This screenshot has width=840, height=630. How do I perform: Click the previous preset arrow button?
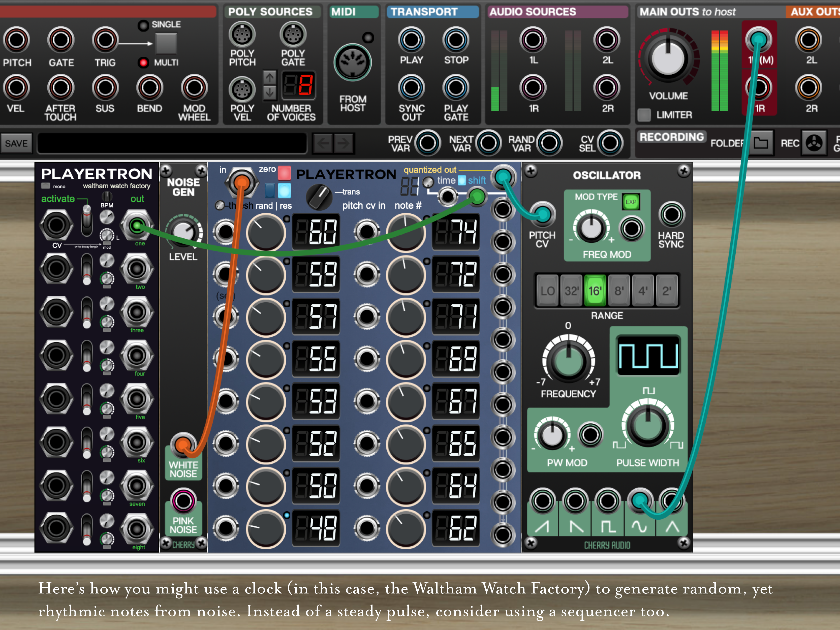[x=323, y=144]
